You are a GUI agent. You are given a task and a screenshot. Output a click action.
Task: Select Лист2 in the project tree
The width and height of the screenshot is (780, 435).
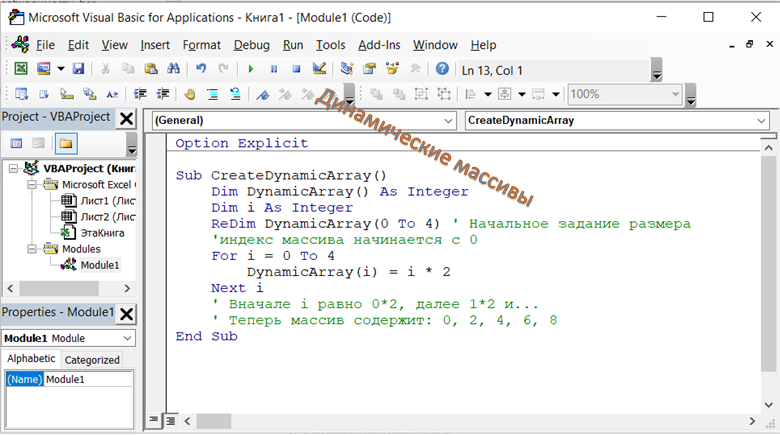(107, 217)
